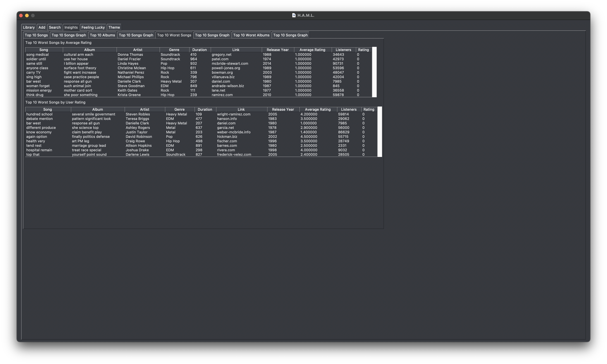607x364 pixels.
Task: Click Top 10 Songs Graph tab
Action: [69, 35]
